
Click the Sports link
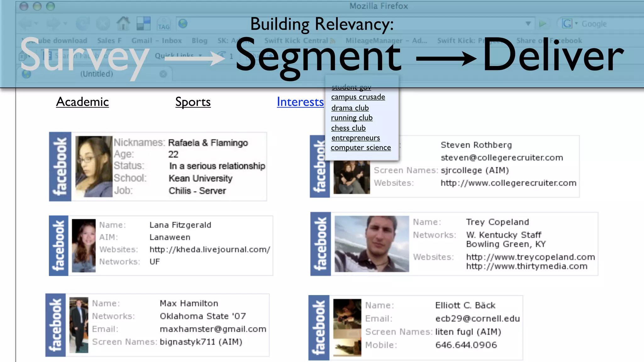point(193,102)
